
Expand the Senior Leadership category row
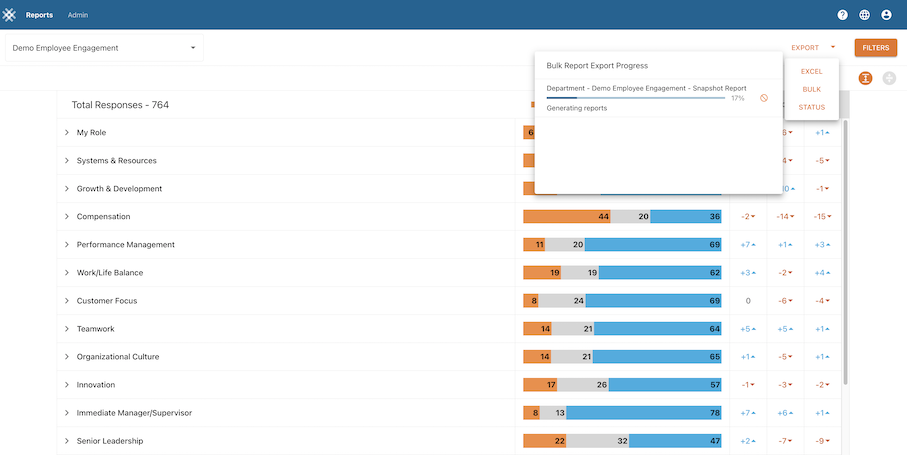coord(67,441)
